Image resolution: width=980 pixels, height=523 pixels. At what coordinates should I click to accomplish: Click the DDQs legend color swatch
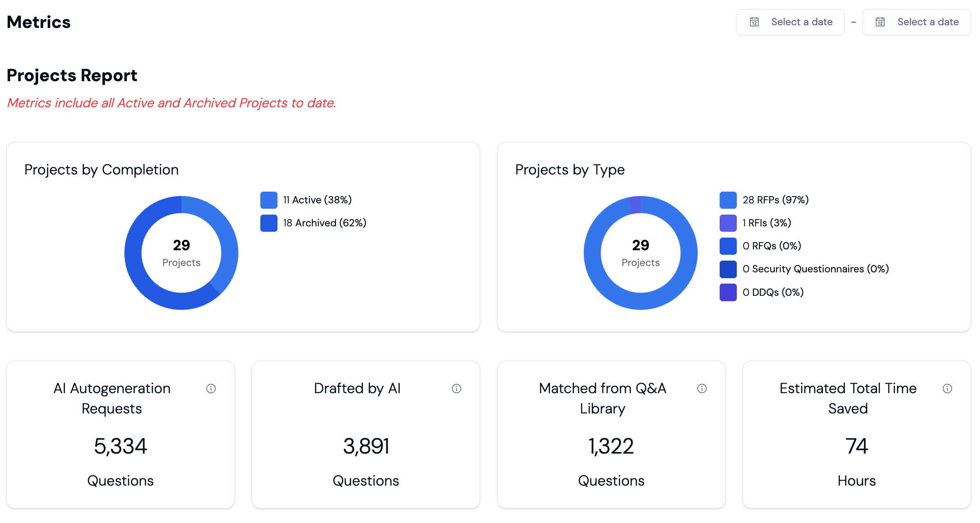pyautogui.click(x=728, y=293)
